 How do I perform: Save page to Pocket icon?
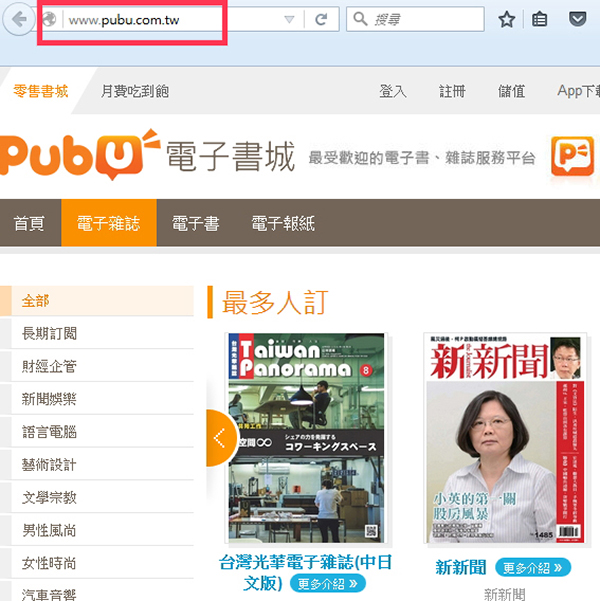(577, 19)
